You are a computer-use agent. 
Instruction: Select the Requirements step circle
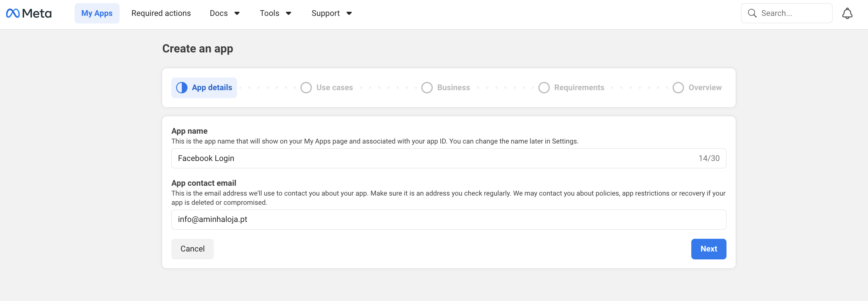click(x=544, y=87)
